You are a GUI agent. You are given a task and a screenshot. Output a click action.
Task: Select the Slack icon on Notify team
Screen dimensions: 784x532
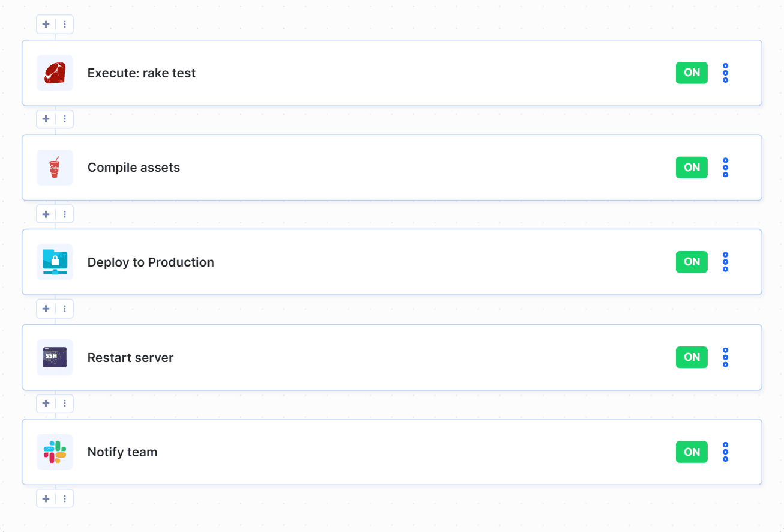click(x=55, y=452)
